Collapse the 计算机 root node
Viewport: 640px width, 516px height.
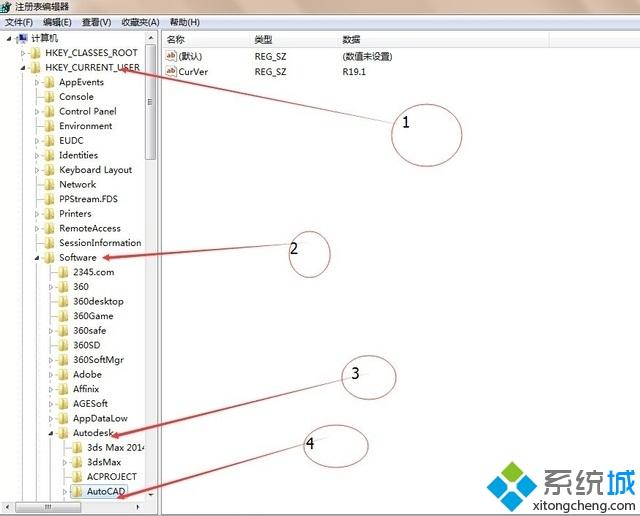point(9,39)
